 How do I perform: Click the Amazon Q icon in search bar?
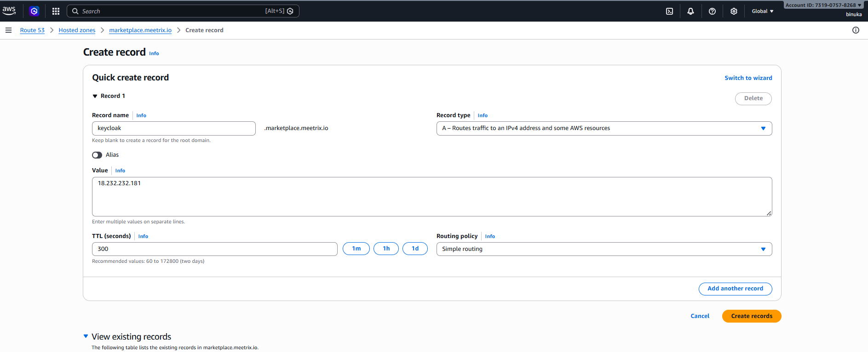point(290,11)
